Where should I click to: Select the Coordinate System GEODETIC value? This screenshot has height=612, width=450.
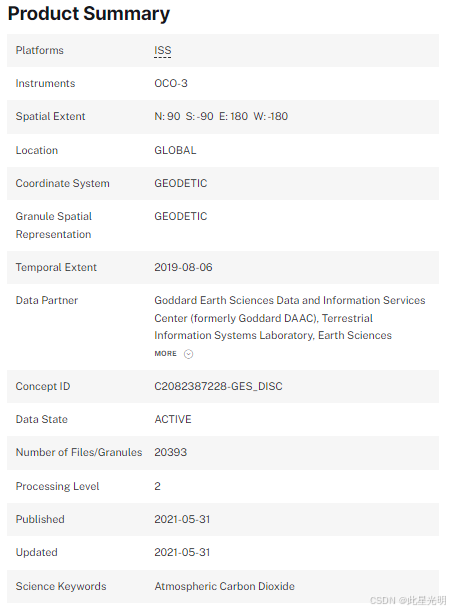[181, 183]
